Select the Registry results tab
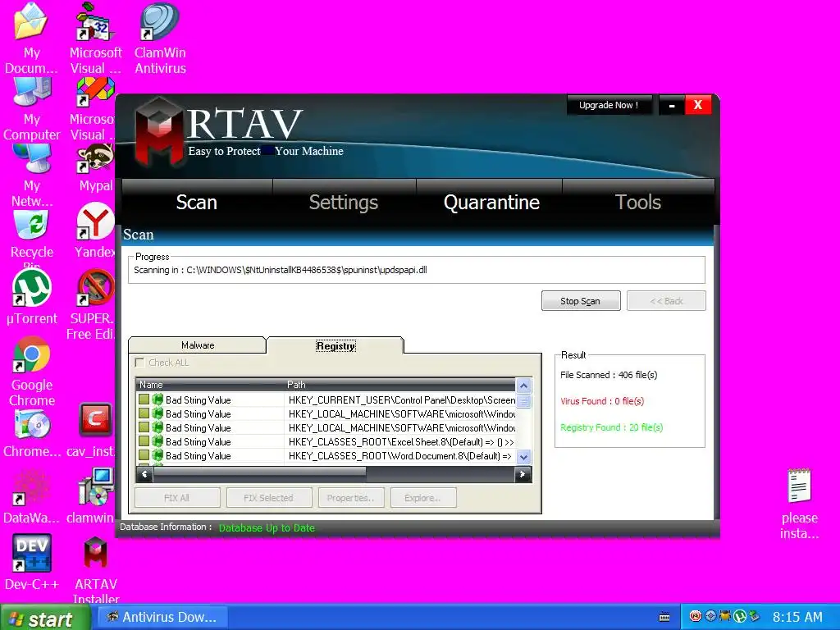Image resolution: width=840 pixels, height=630 pixels. point(336,345)
